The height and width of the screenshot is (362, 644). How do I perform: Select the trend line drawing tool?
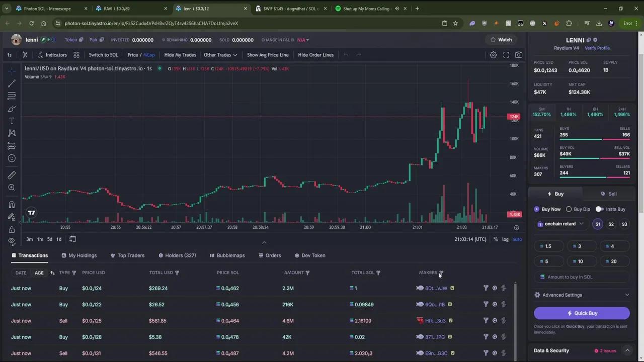[x=12, y=83]
